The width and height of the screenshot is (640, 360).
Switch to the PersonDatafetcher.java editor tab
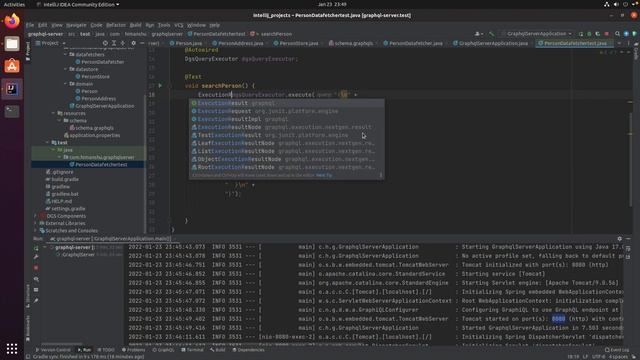click(413, 43)
